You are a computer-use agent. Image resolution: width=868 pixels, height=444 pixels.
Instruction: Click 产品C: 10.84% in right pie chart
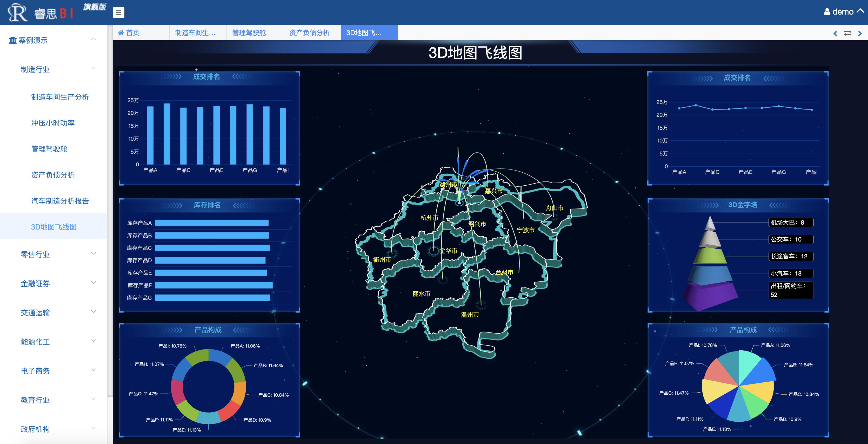tap(804, 394)
